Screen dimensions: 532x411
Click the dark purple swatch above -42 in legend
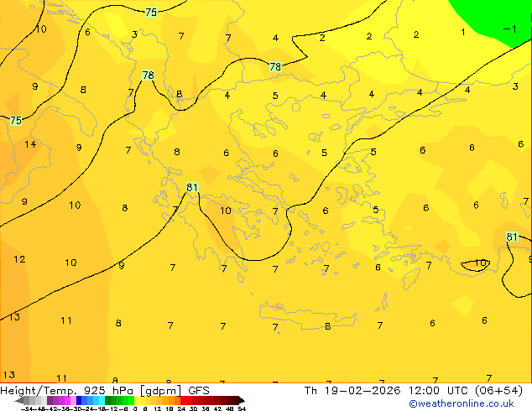point(50,400)
